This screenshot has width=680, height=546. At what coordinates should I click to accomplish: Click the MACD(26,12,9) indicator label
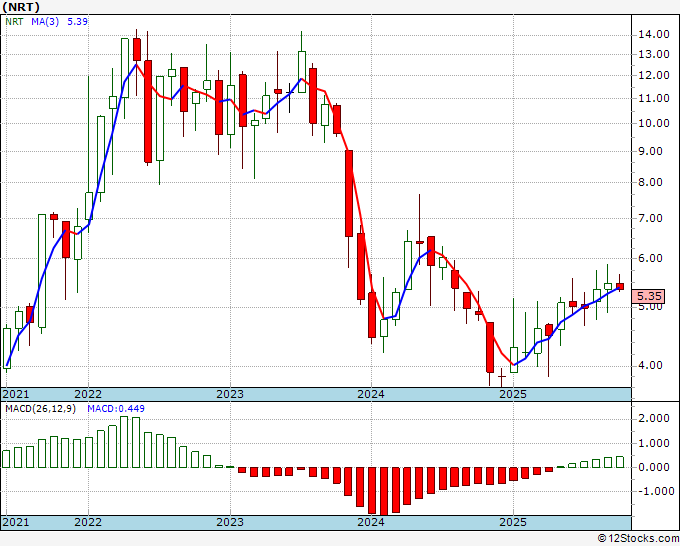click(40, 409)
